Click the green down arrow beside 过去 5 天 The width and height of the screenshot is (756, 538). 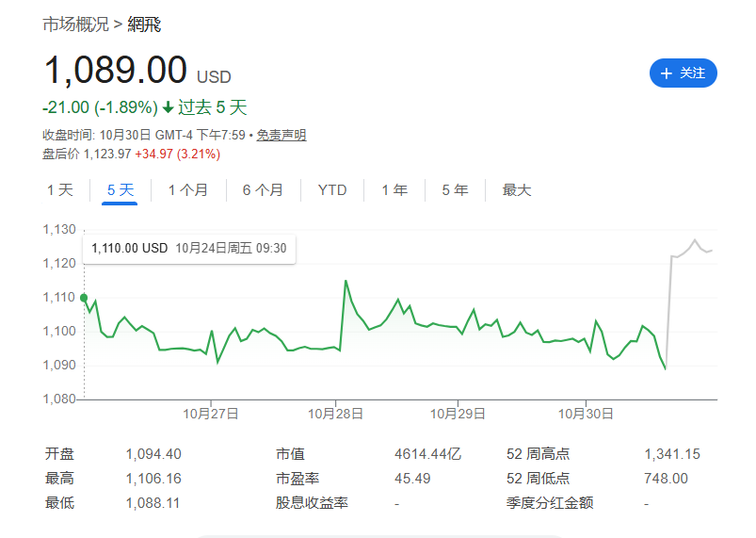[168, 107]
